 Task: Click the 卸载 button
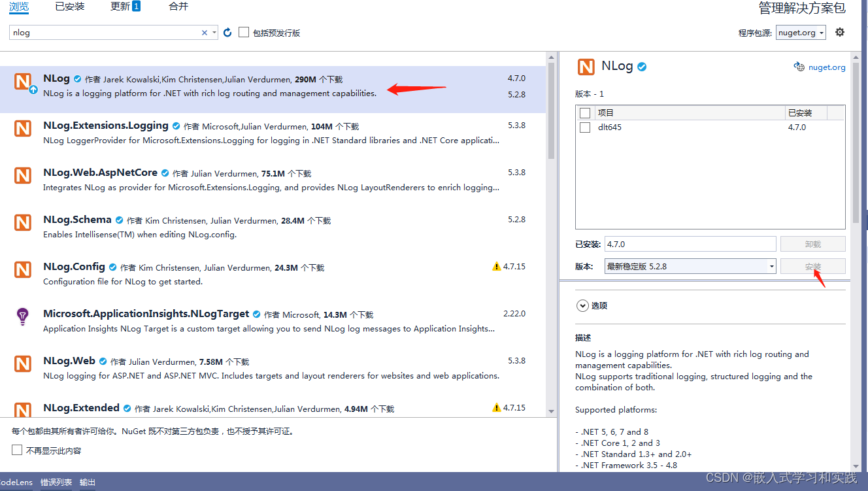click(x=812, y=243)
